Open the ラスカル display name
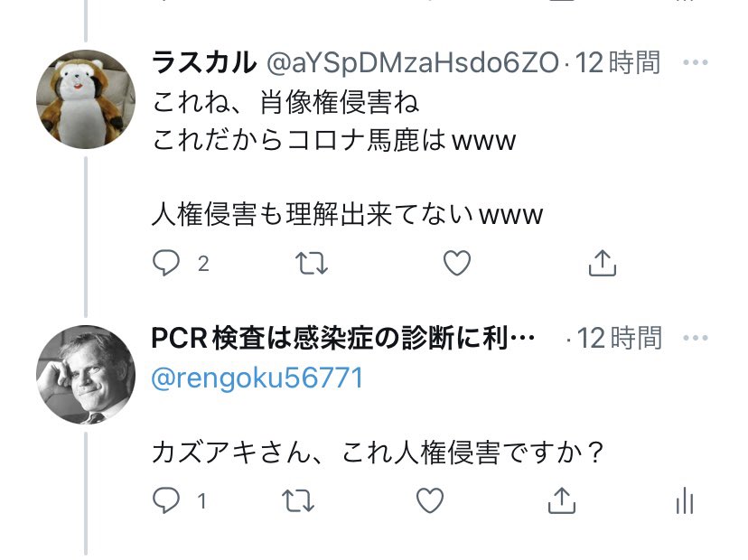The height and width of the screenshot is (560, 748). pos(204,62)
